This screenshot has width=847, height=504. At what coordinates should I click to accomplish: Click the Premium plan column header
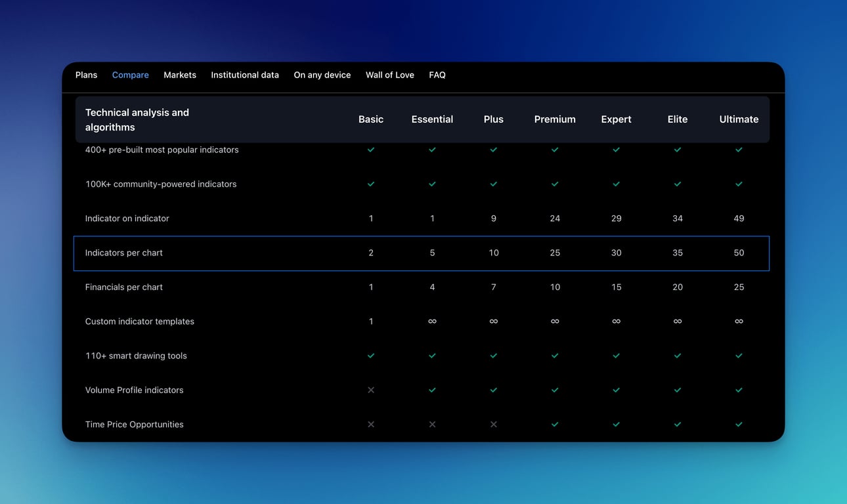click(554, 119)
